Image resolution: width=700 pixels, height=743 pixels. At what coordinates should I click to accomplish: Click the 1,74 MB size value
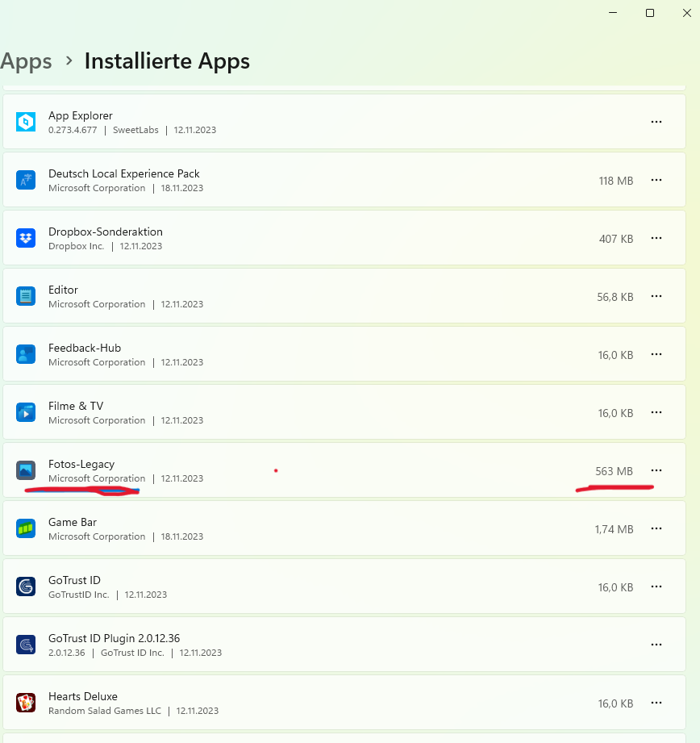[614, 529]
